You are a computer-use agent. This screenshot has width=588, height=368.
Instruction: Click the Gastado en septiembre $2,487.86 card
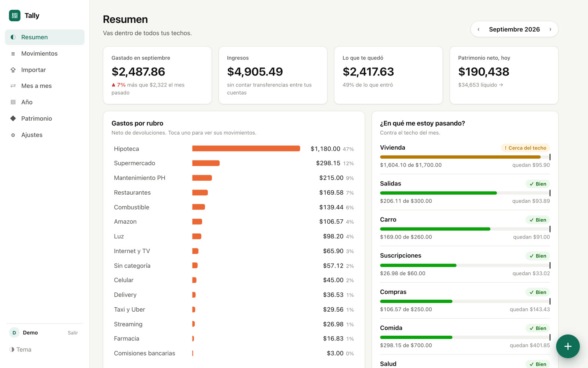(157, 75)
